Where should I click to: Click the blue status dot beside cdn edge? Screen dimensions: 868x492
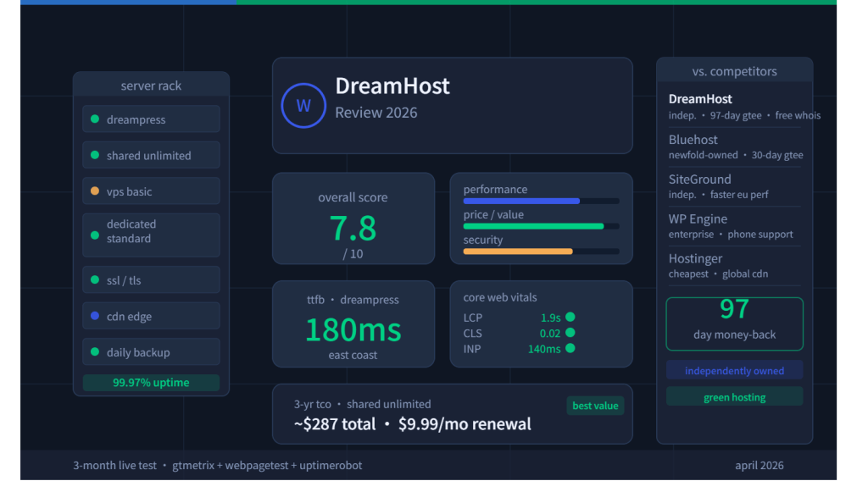tap(95, 316)
